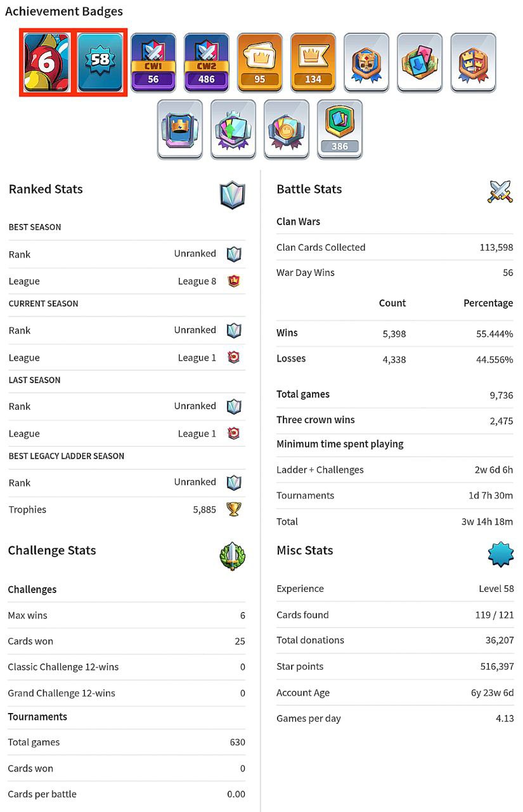Select the level 58 experience badge
Image resolution: width=523 pixels, height=812 pixels.
click(x=100, y=62)
